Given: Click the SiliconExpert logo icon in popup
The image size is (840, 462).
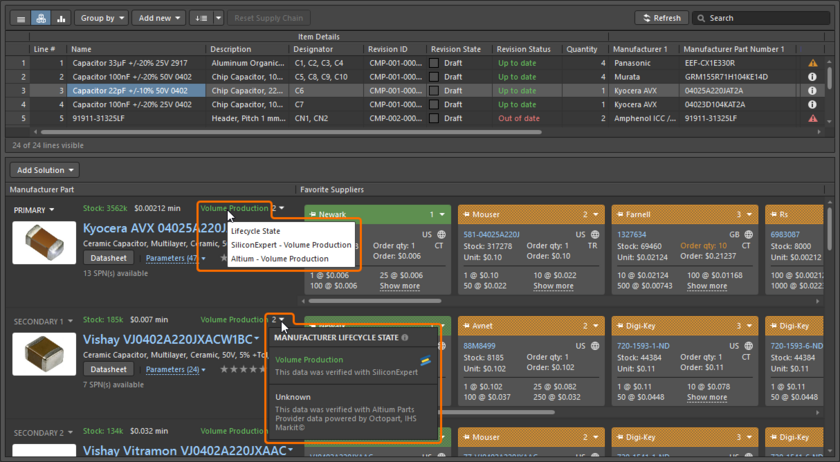Looking at the screenshot, I should pyautogui.click(x=425, y=361).
